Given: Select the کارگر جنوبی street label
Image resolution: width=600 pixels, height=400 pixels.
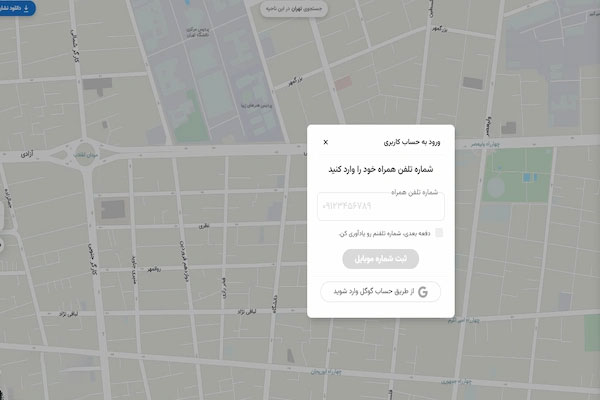Looking at the screenshot, I should 93,259.
